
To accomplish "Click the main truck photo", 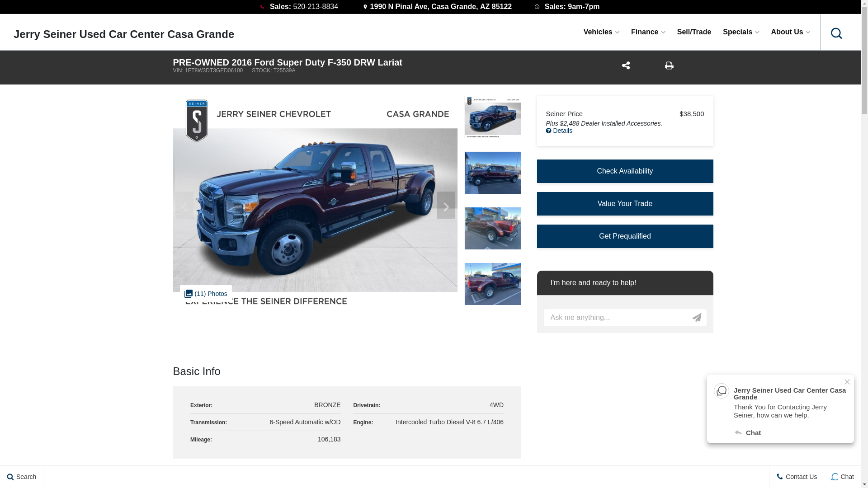I will click(x=315, y=202).
